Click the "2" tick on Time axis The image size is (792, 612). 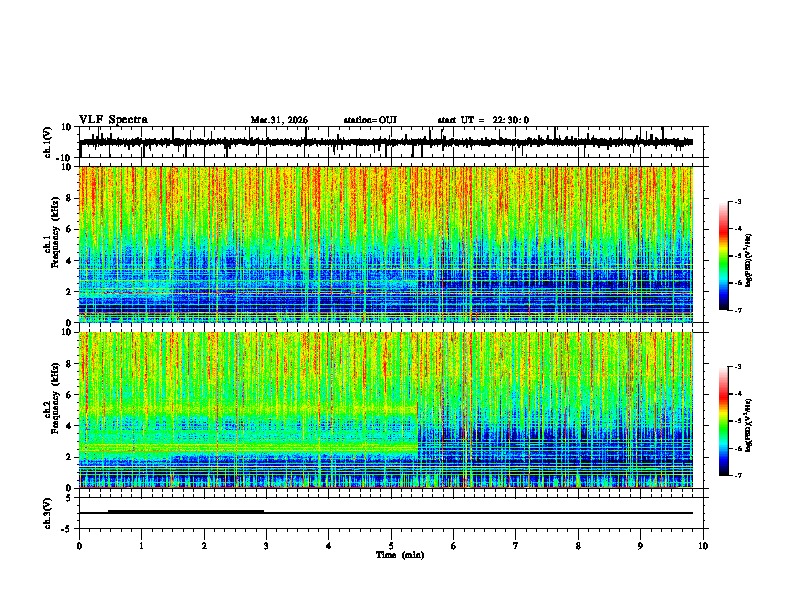[204, 546]
